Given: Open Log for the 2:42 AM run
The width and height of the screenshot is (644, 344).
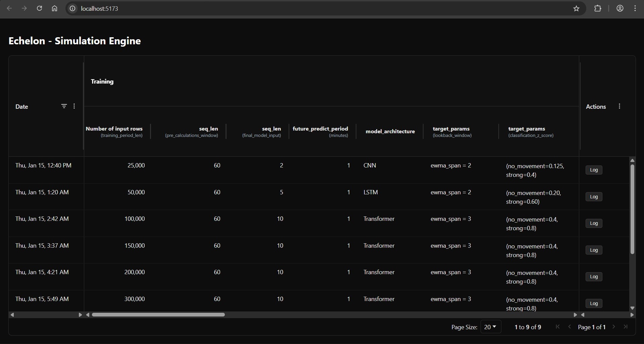Looking at the screenshot, I should 594,223.
